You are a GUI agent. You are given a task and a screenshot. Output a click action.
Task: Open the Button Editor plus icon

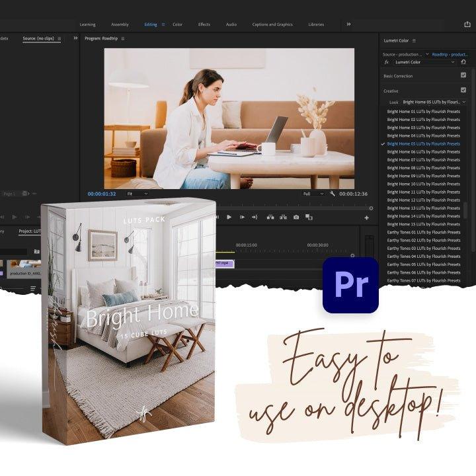tap(366, 218)
